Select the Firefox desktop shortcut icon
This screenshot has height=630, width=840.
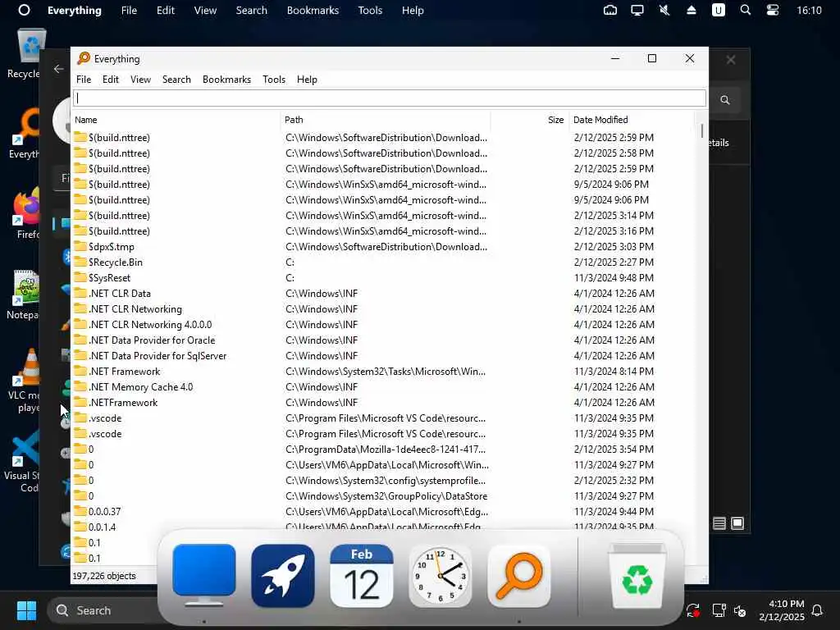(27, 213)
